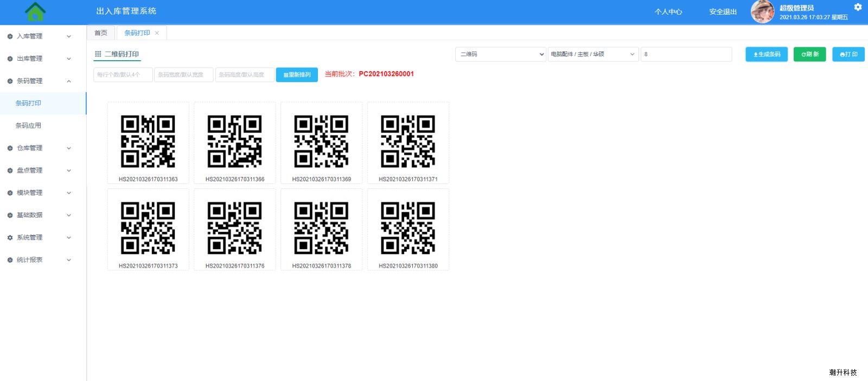Select QR code HS20210326170311371
The width and height of the screenshot is (868, 381).
pyautogui.click(x=409, y=143)
